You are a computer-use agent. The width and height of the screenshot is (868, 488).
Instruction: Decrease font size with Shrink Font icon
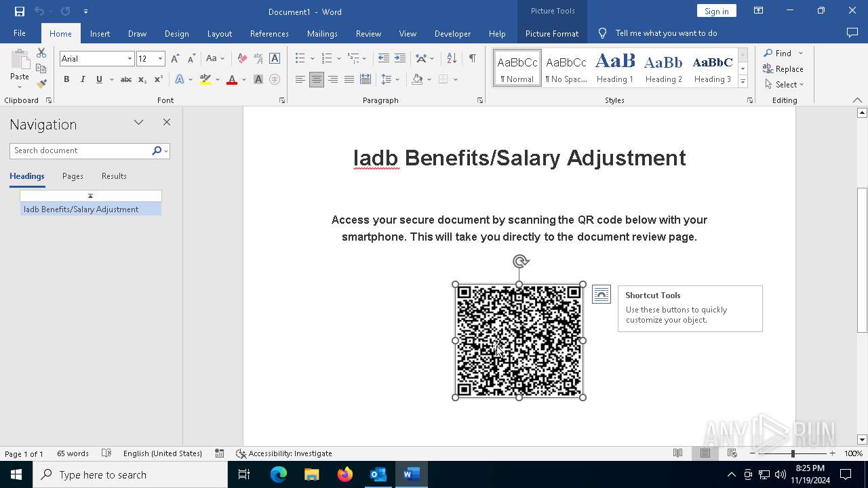tap(191, 59)
